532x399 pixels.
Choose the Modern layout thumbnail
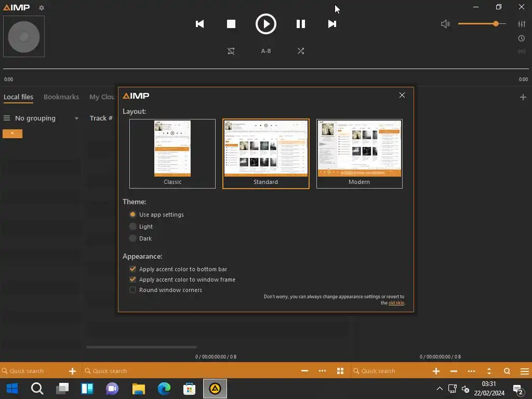(360, 154)
